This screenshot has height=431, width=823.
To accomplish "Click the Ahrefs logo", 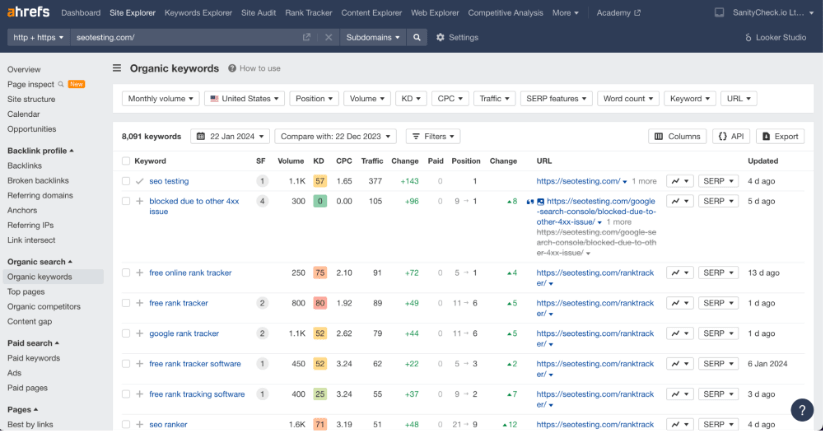I will [27, 13].
